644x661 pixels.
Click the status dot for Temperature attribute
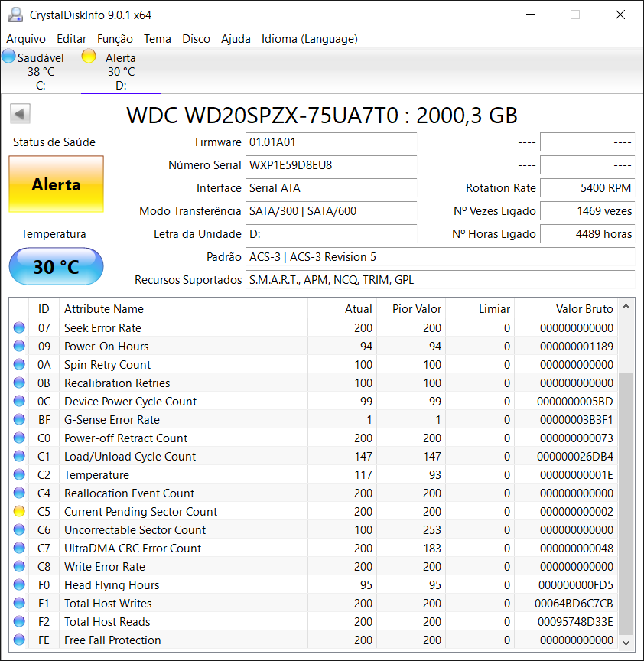pyautogui.click(x=19, y=474)
